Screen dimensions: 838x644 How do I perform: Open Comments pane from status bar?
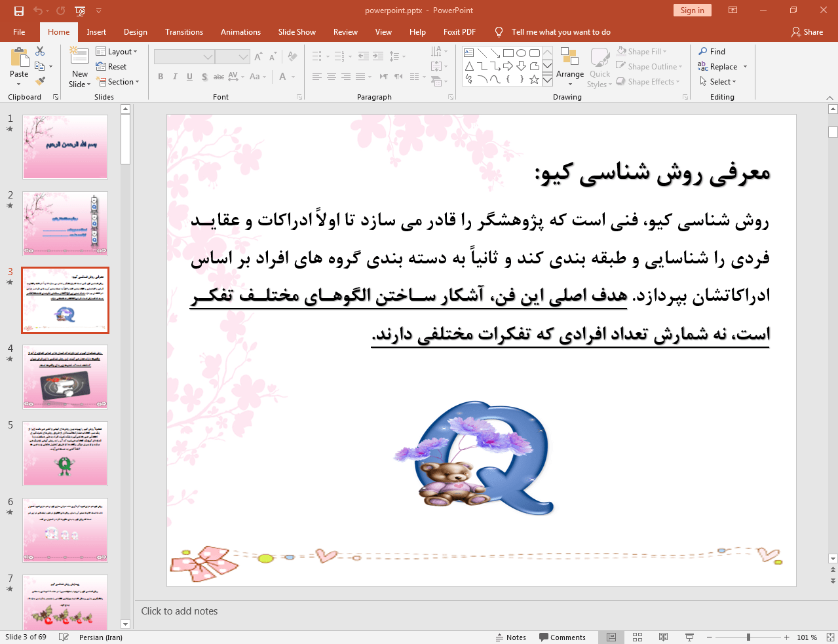[x=562, y=637]
